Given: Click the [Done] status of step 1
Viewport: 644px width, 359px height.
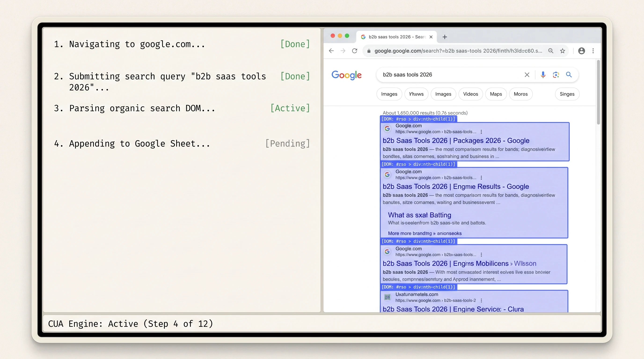Looking at the screenshot, I should coord(295,44).
